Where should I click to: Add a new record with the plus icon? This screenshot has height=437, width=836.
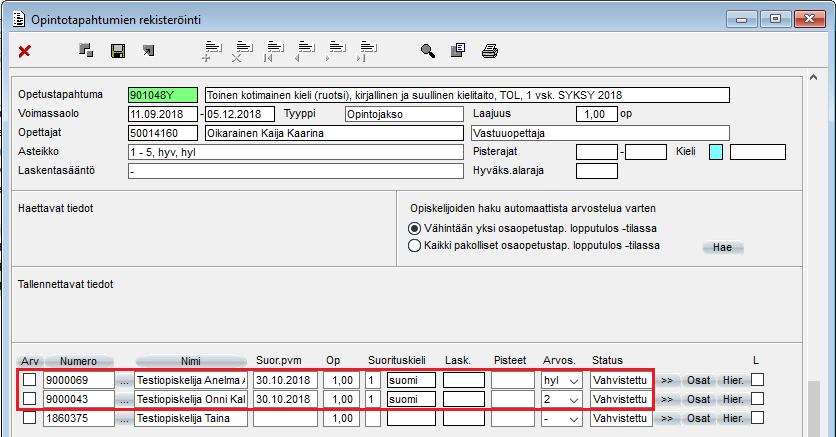coord(212,52)
